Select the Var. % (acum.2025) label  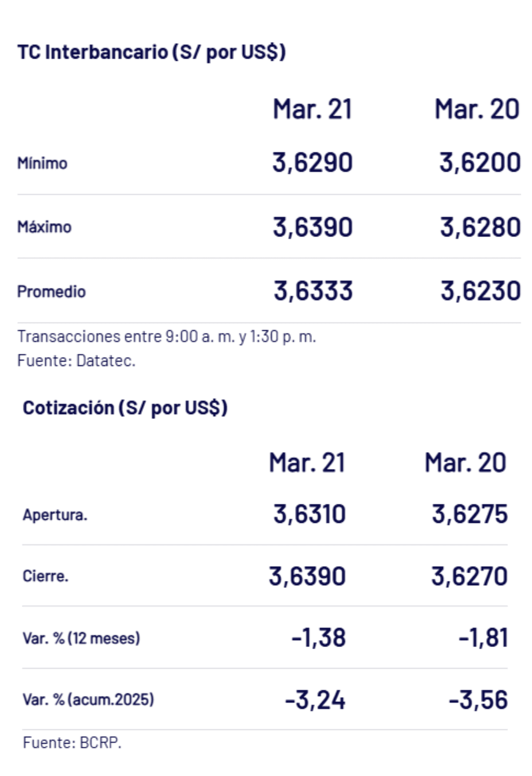pos(88,700)
